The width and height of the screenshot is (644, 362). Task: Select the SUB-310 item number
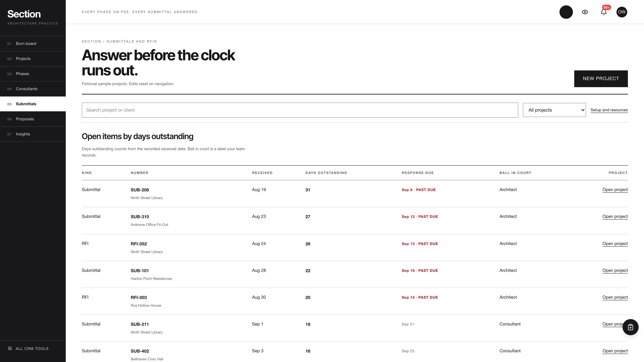pos(140,217)
